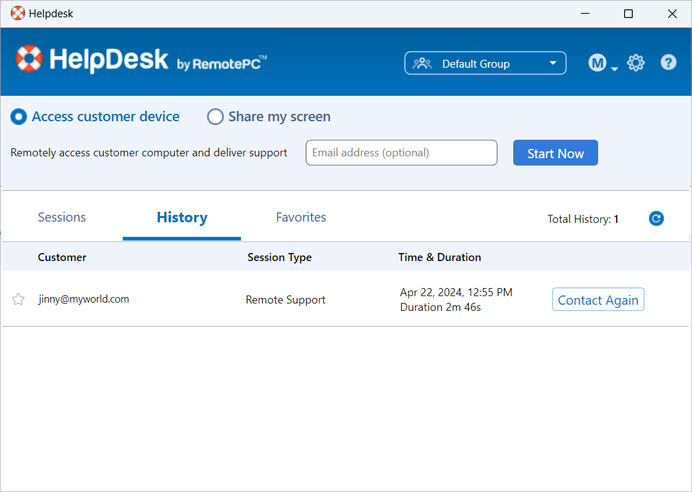The image size is (692, 492).
Task: Select the jinny@myworld.com customer entry
Action: pos(84,299)
